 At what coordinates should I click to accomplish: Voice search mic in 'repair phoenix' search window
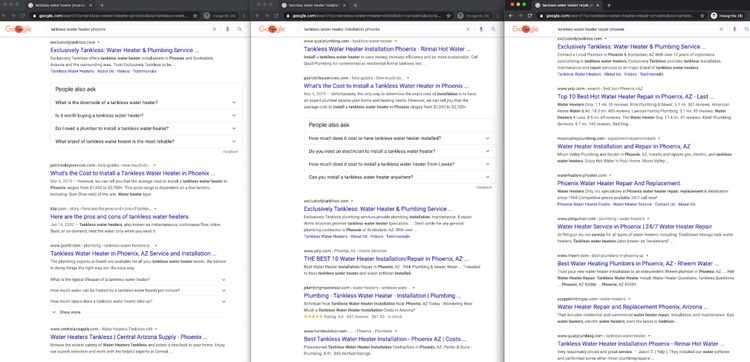pyautogui.click(x=734, y=29)
